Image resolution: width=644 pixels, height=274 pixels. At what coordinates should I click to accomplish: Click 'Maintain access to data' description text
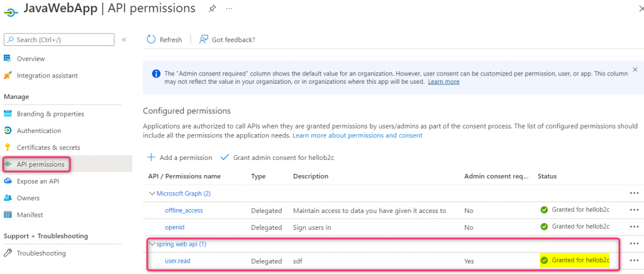370,210
